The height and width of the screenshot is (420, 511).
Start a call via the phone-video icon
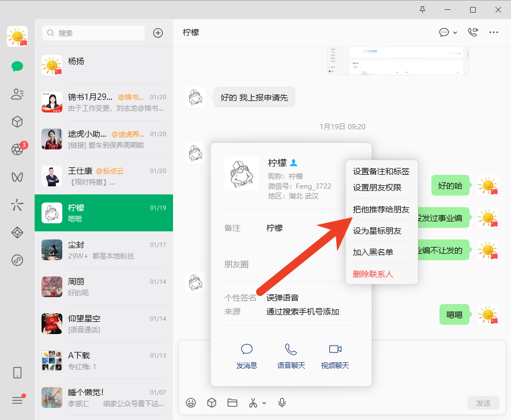pos(473,32)
